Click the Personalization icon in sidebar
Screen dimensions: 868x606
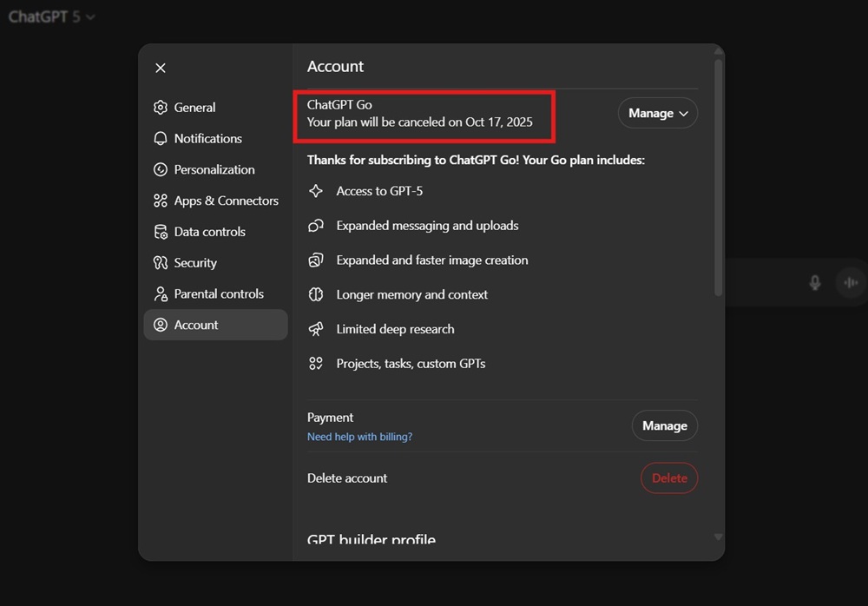click(161, 170)
